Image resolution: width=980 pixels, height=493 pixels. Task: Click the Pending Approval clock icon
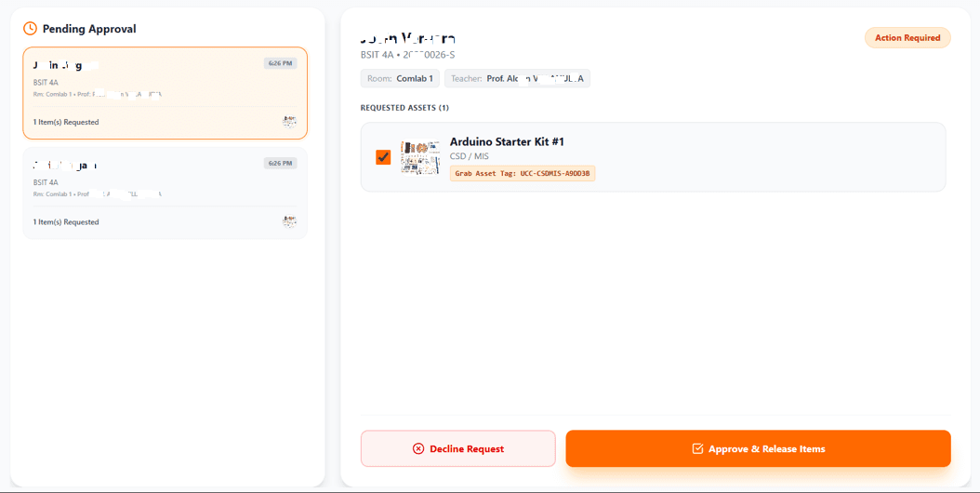point(30,28)
